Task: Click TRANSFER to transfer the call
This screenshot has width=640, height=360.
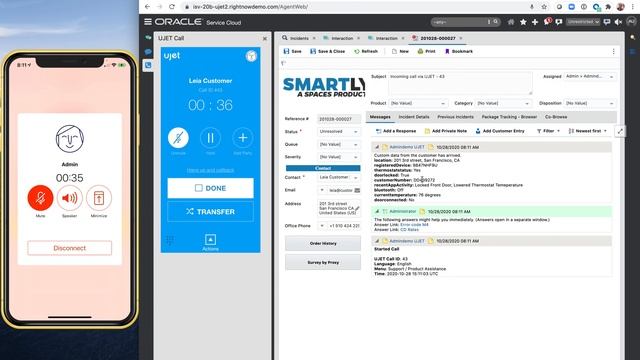Action: pos(210,211)
